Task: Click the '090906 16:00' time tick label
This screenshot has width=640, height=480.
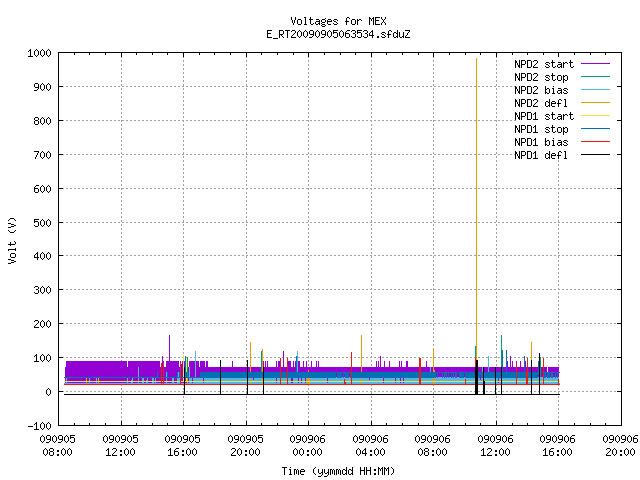Action: pos(557,445)
